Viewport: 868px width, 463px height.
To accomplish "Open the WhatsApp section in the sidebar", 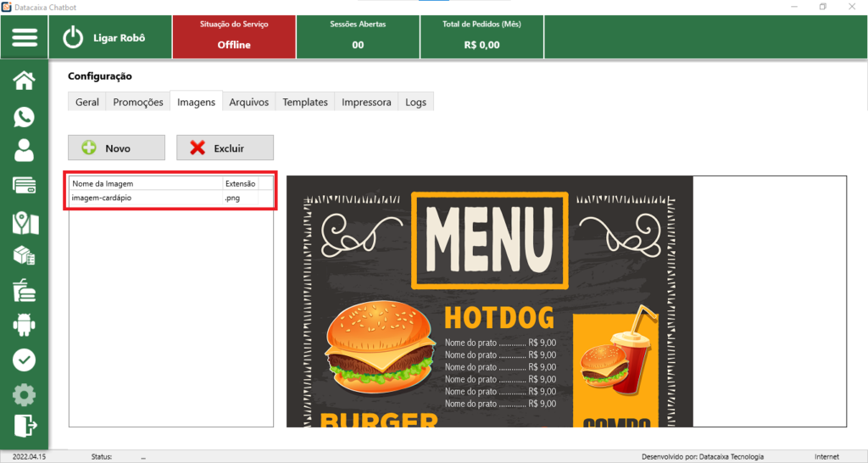I will coord(25,117).
